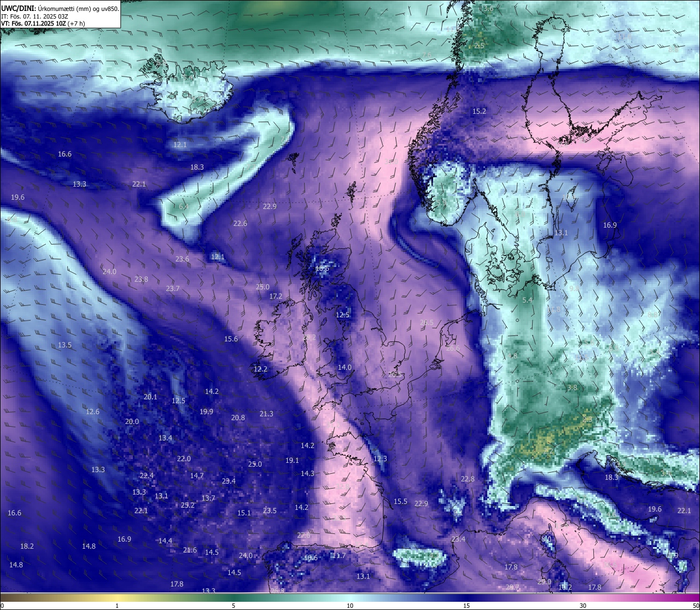Screen dimensions: 700x610
Task: Click the color scale label 30
Action: (x=583, y=606)
